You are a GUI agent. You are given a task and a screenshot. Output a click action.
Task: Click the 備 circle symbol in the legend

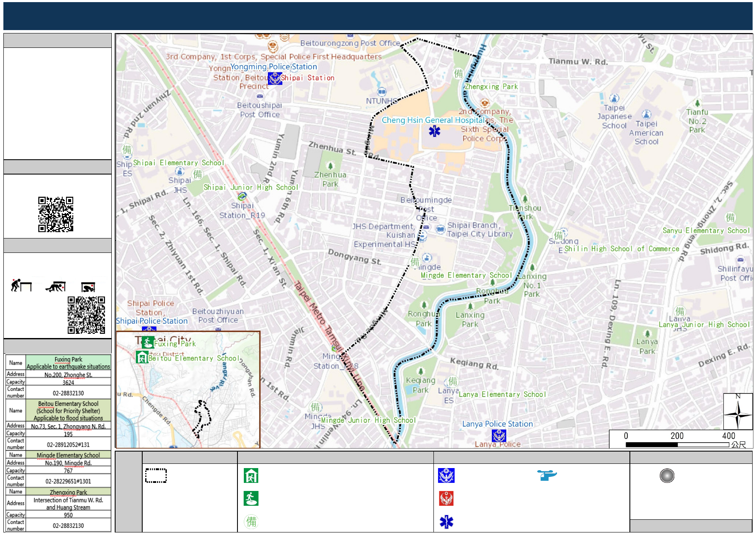[251, 521]
